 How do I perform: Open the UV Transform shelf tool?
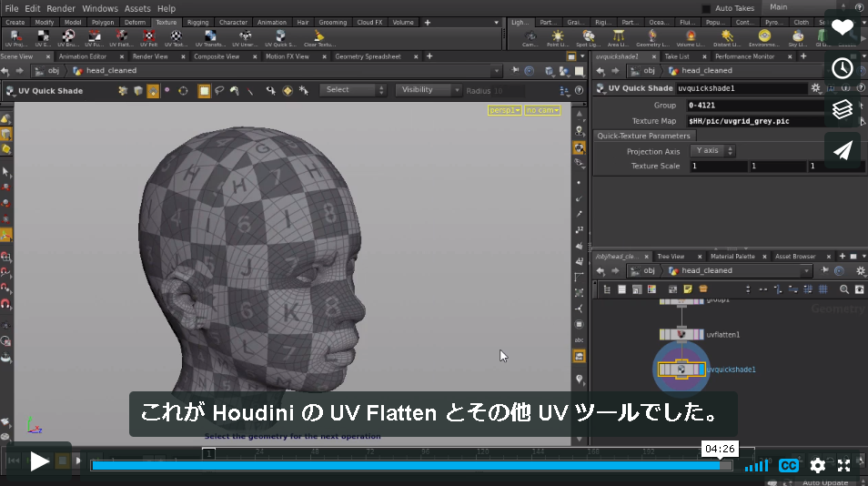click(x=210, y=39)
